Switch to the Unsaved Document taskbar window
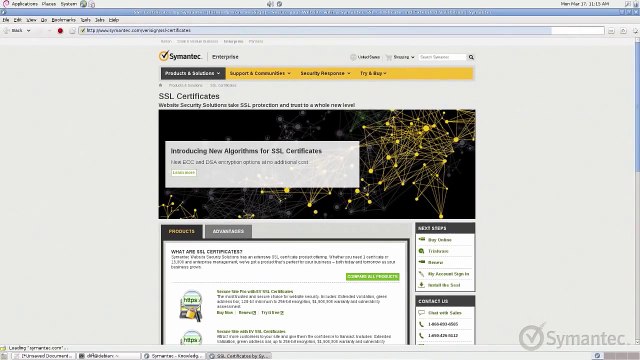The width and height of the screenshot is (640, 360). pos(44,356)
